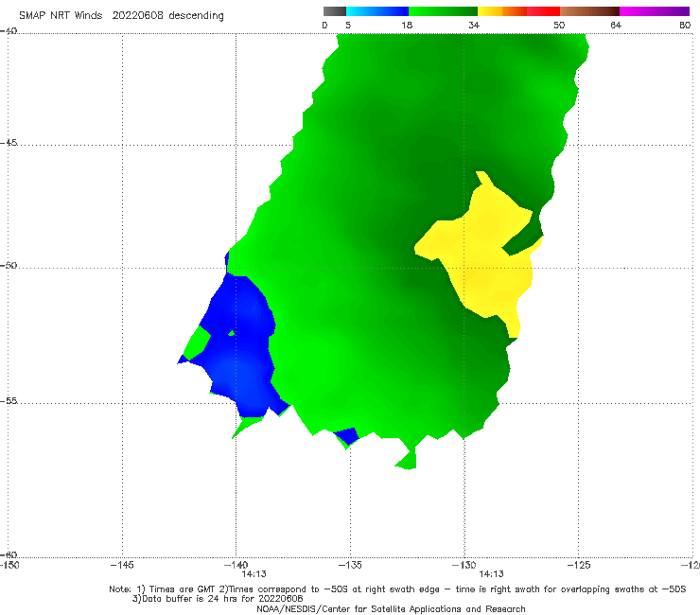
Task: Click the small blue patch near -135 longitude
Action: coord(347,435)
